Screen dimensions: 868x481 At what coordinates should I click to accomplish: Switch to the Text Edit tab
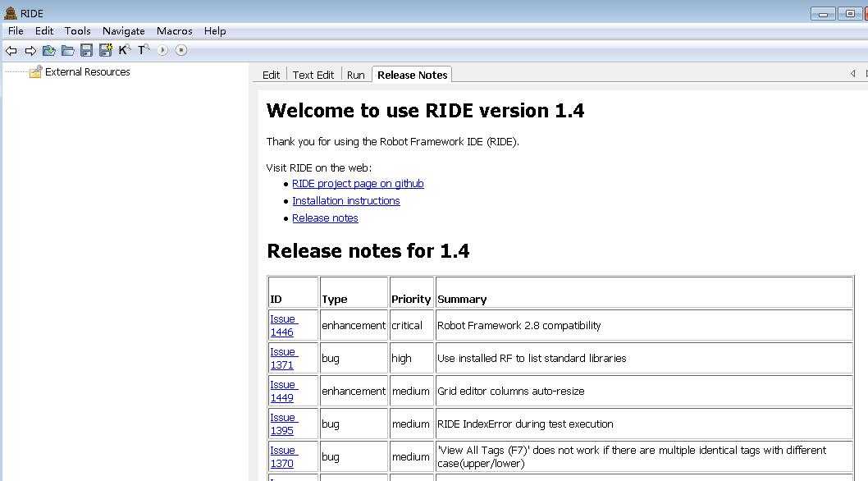pos(313,75)
